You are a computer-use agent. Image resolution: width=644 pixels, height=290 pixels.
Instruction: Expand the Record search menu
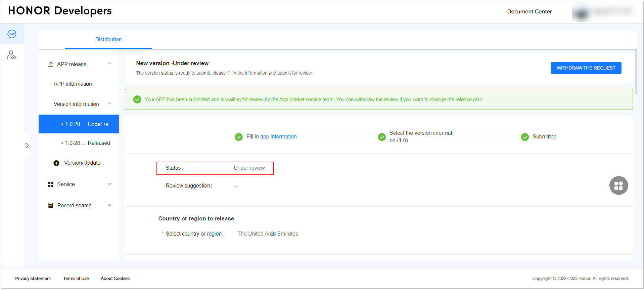point(109,205)
